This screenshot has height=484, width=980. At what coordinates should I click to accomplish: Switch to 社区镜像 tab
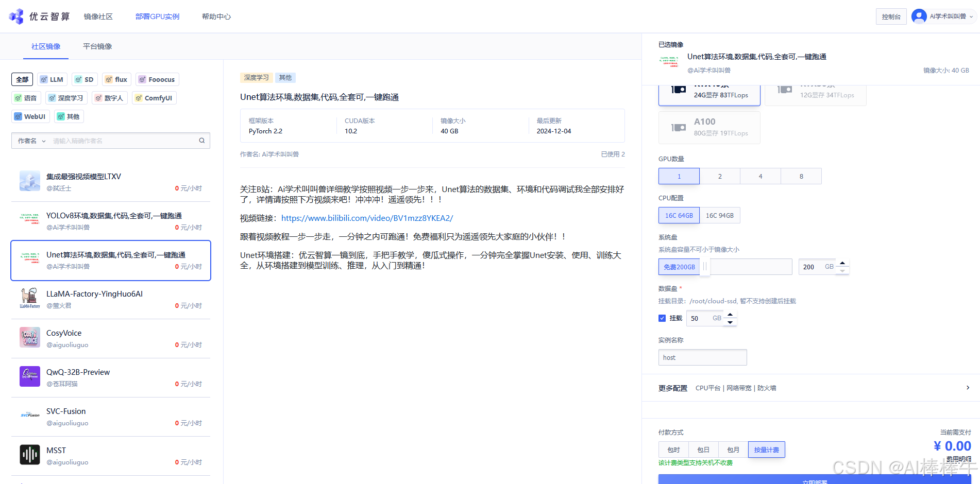click(x=46, y=46)
